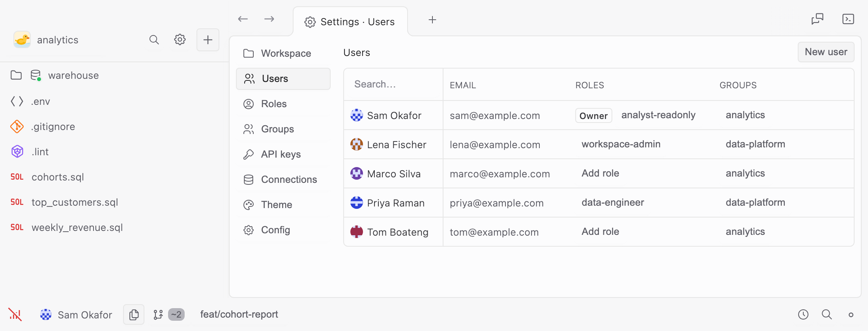Click the disconnected signal status icon
The width and height of the screenshot is (868, 331).
pos(15,314)
